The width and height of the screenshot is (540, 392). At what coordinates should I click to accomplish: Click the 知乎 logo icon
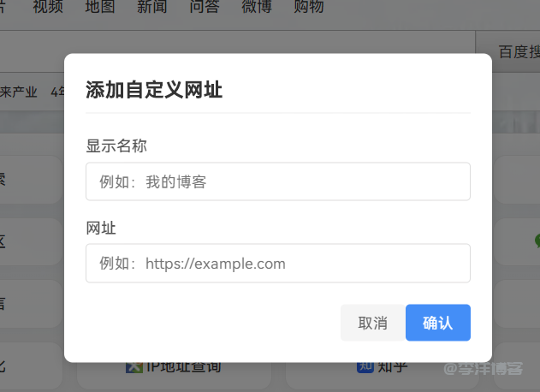(365, 367)
